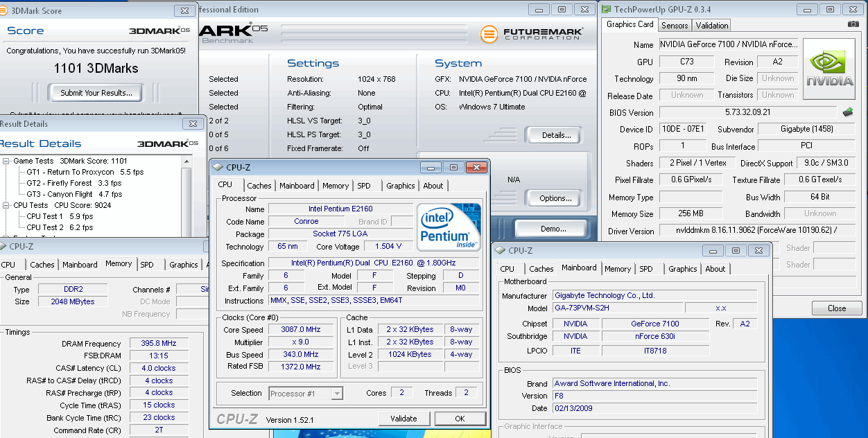
Task: Open About tab in CPU-Z processor window
Action: (433, 186)
